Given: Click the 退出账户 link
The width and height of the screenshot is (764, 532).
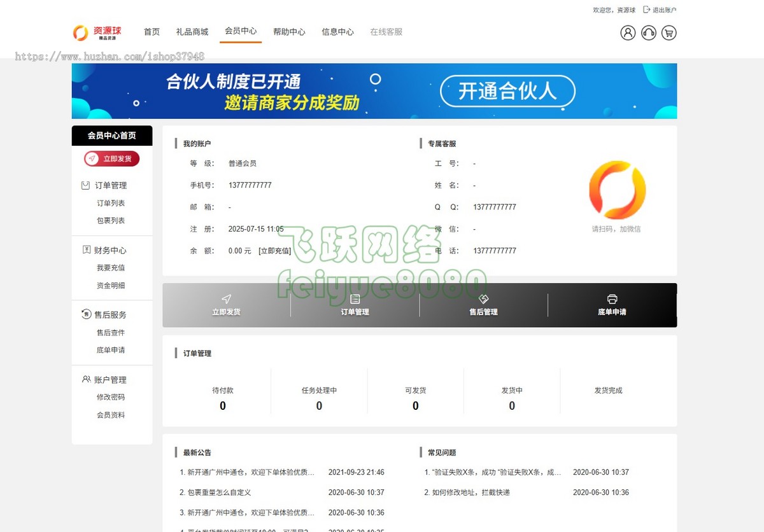Looking at the screenshot, I should 664,10.
